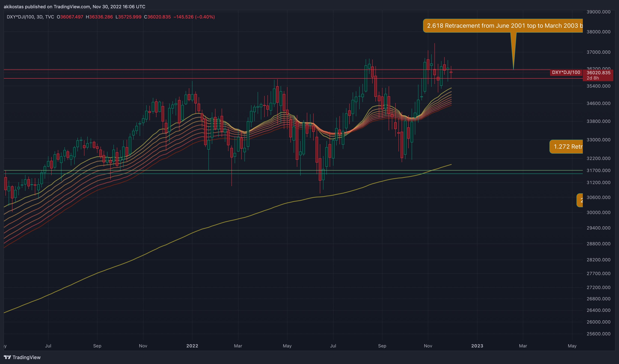Click the 2022 label on time axis

tap(192, 346)
